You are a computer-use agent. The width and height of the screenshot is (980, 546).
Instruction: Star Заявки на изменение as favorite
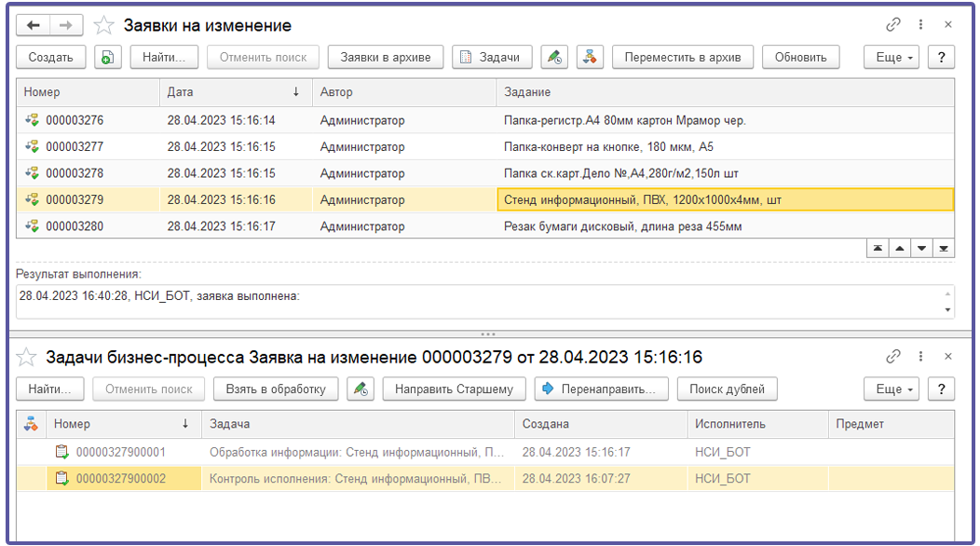click(x=103, y=26)
